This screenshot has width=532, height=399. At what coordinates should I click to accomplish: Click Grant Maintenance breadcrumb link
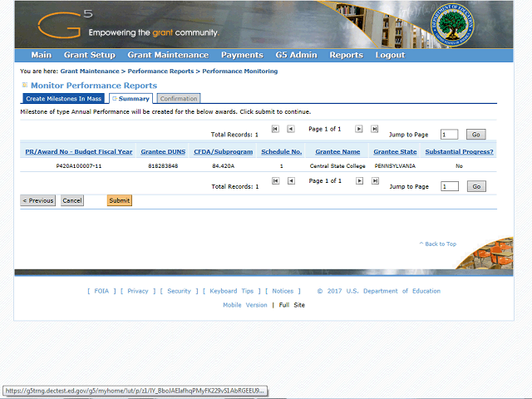(90, 71)
